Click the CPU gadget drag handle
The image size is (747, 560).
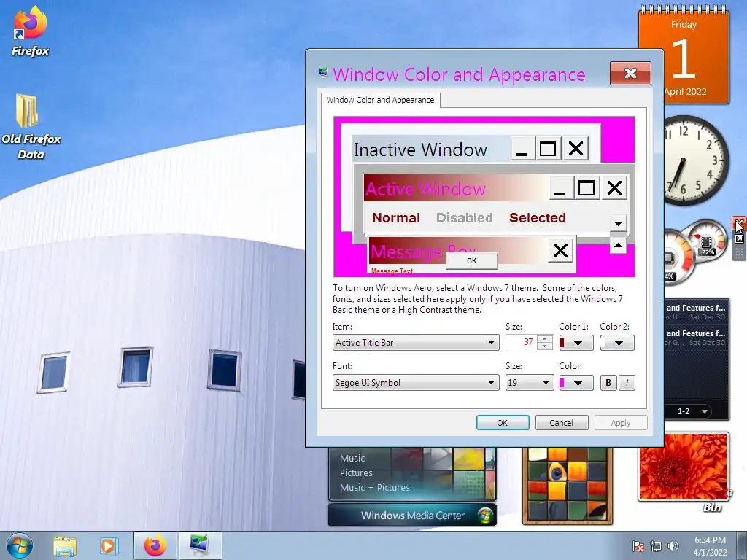pyautogui.click(x=739, y=252)
